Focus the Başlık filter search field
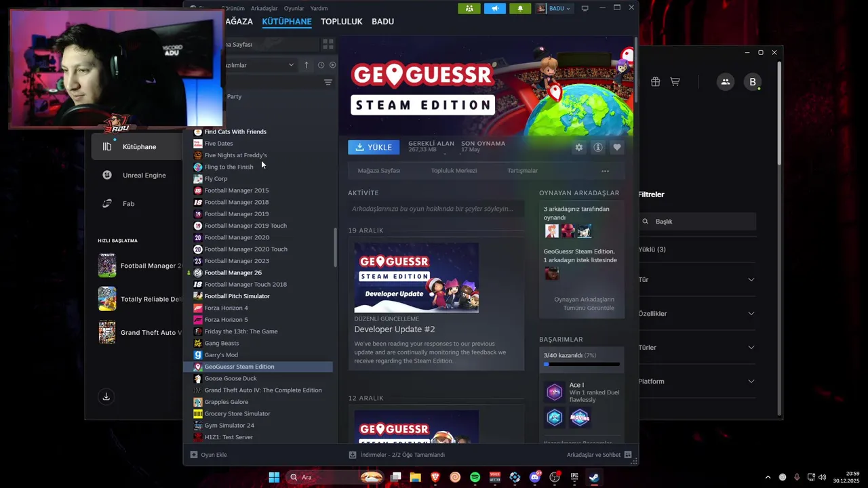Viewport: 868px width, 488px height. [x=698, y=222]
